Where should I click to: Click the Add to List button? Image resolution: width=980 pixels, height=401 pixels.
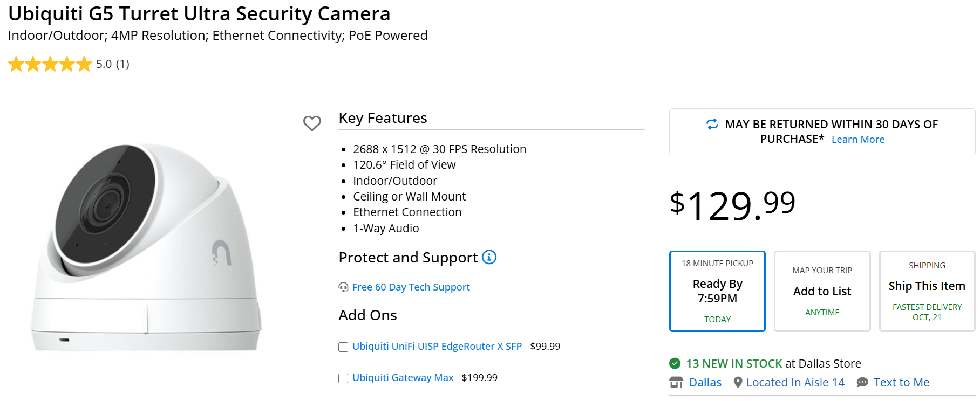click(x=822, y=291)
